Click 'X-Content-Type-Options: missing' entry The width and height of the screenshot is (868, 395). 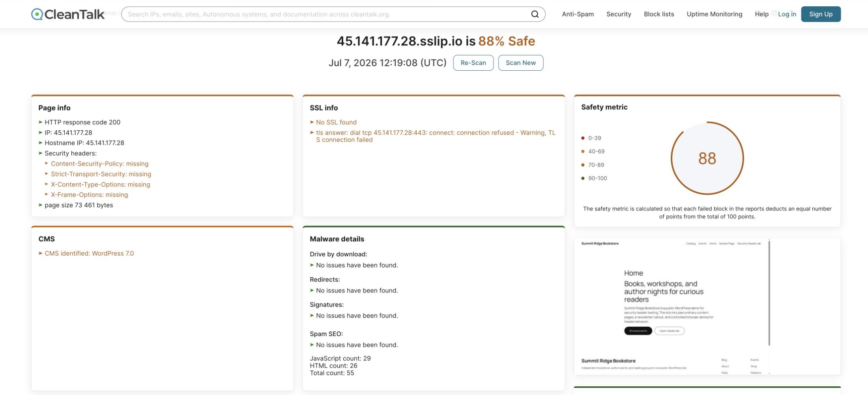[x=101, y=184]
